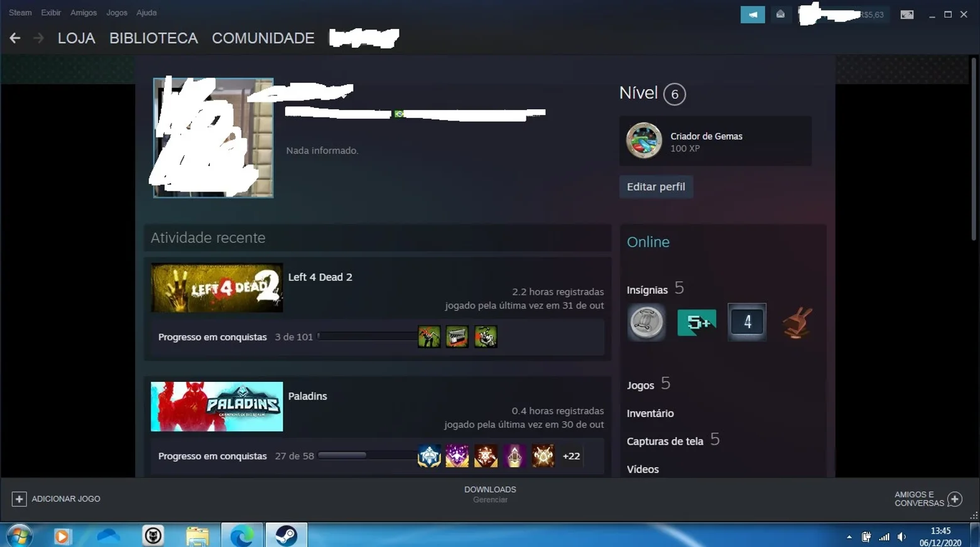Click the volume speaker tray icon
Image resolution: width=980 pixels, height=547 pixels.
tap(902, 537)
